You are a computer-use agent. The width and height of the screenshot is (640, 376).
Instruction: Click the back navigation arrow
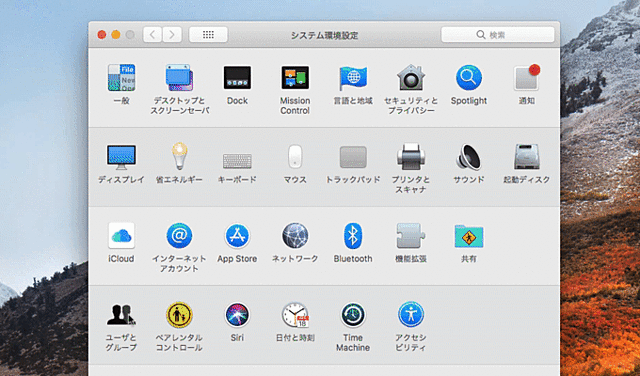coord(153,35)
